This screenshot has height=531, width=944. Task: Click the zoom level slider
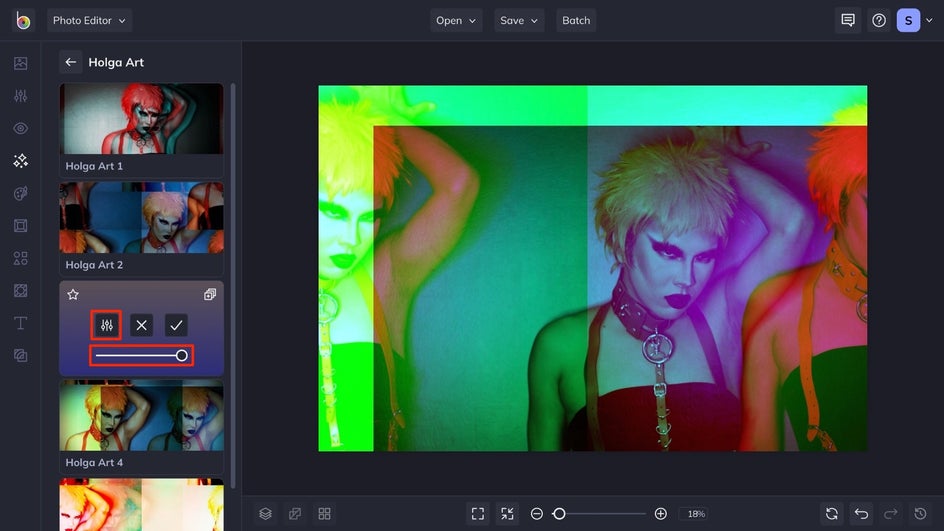[x=600, y=514]
